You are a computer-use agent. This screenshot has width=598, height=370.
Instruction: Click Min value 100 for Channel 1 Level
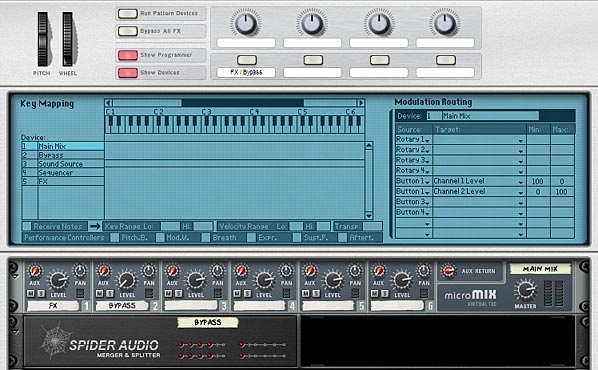point(538,181)
